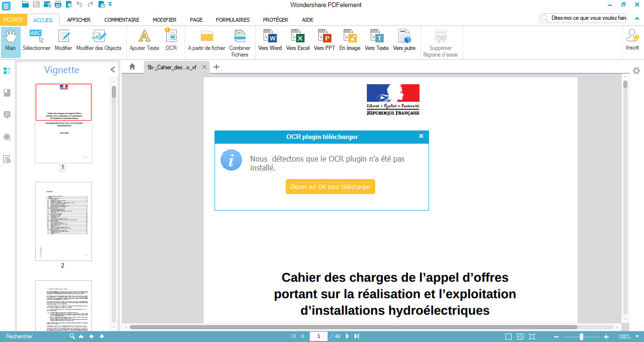
Task: Click the undo arrow icon
Action: click(x=79, y=5)
